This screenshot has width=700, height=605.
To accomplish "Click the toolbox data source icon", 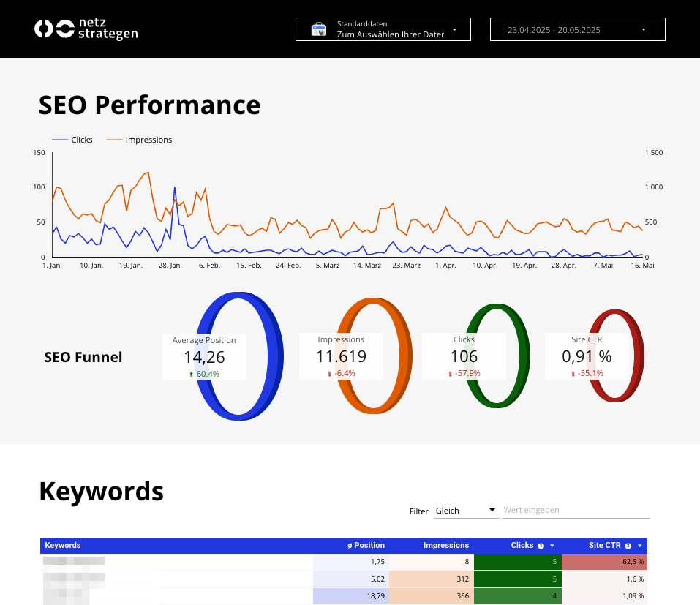I will tap(318, 29).
